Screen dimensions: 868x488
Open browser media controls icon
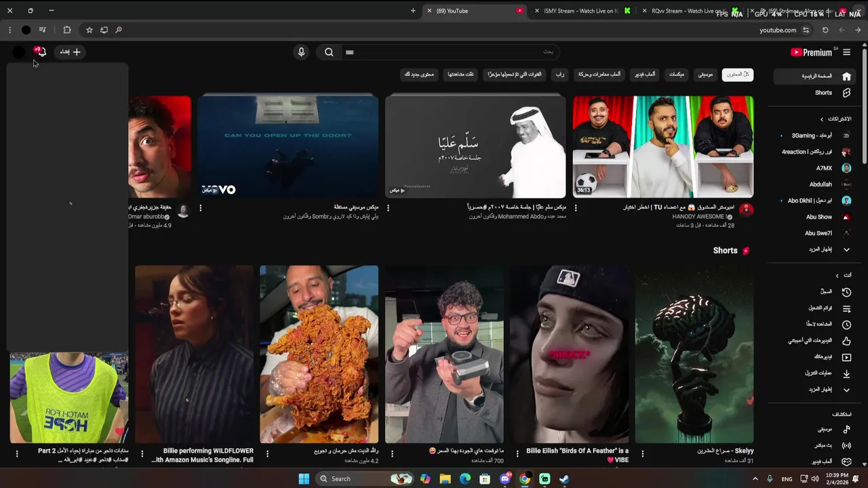pos(42,30)
